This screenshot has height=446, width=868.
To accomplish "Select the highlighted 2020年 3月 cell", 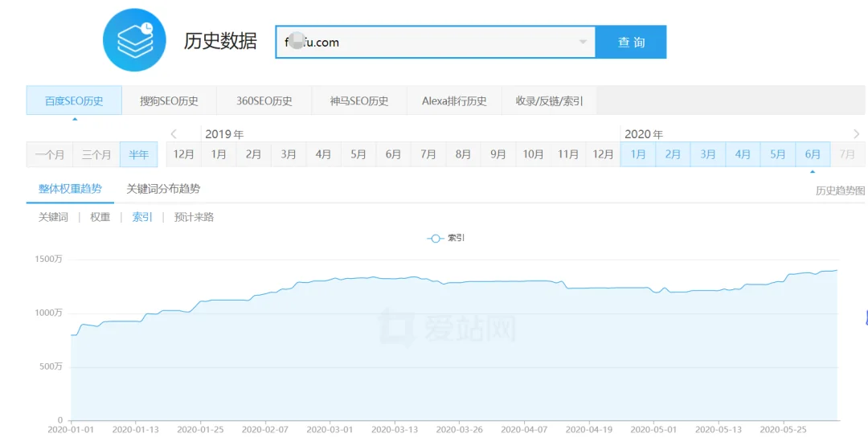I will point(707,154).
